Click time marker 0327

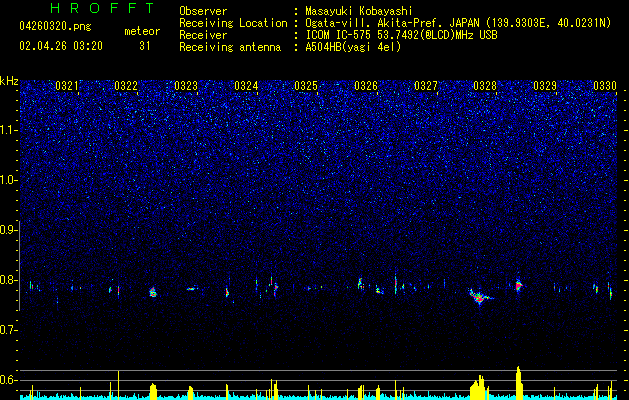[x=426, y=86]
